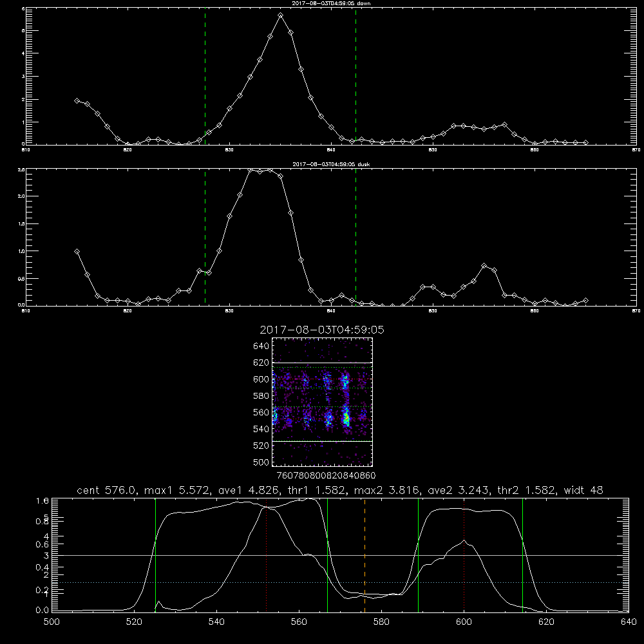Select the "widt 48" value in stats line
Image resolution: width=644 pixels, height=644 pixels.
pos(583,490)
